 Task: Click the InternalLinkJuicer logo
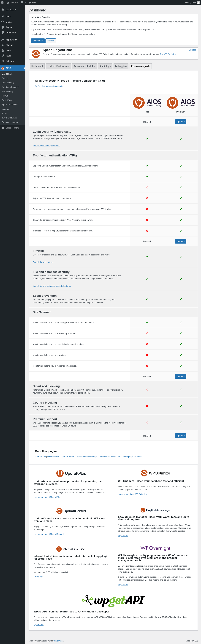71,549
